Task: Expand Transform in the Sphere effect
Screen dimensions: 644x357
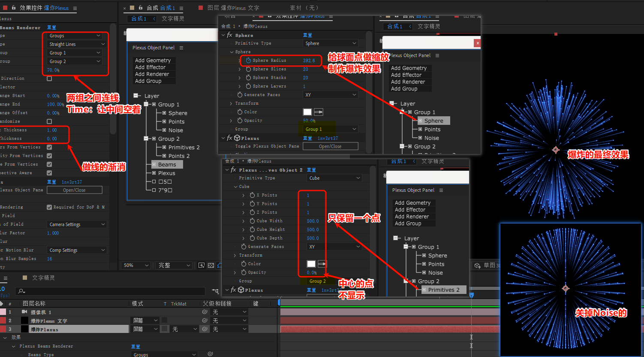Action: [x=231, y=103]
